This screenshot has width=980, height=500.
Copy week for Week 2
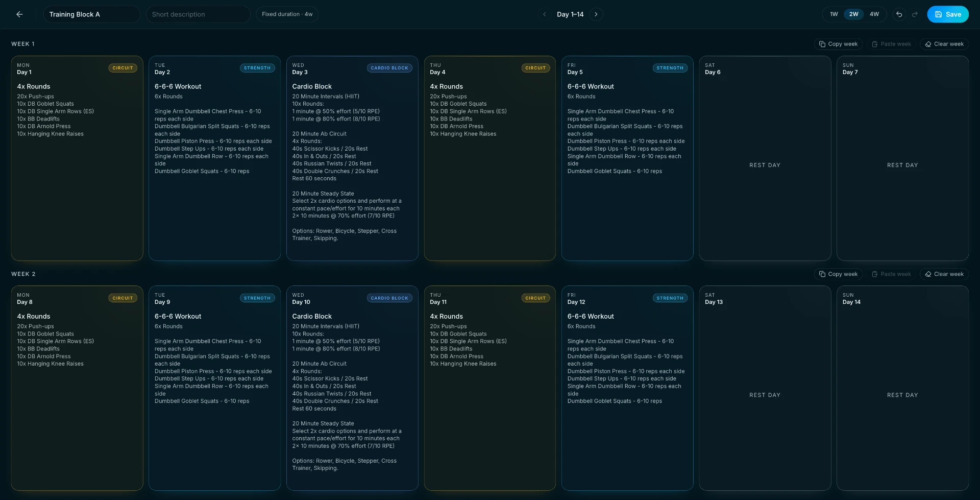coord(838,274)
